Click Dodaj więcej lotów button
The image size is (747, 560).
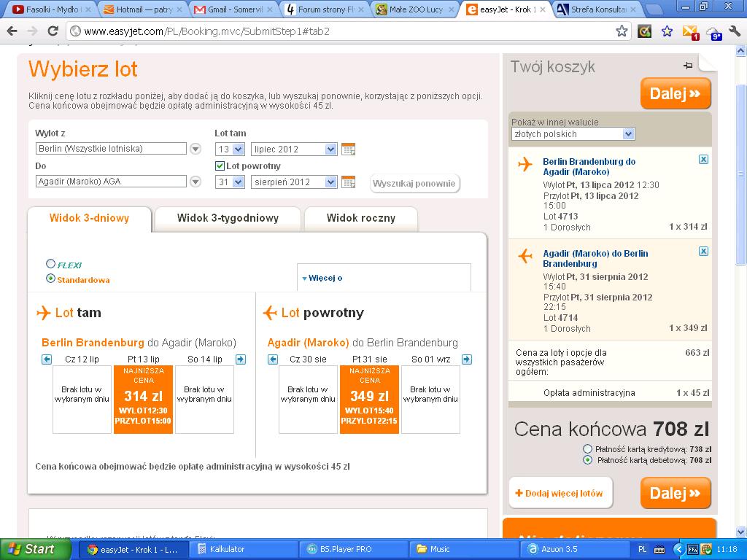pos(560,494)
